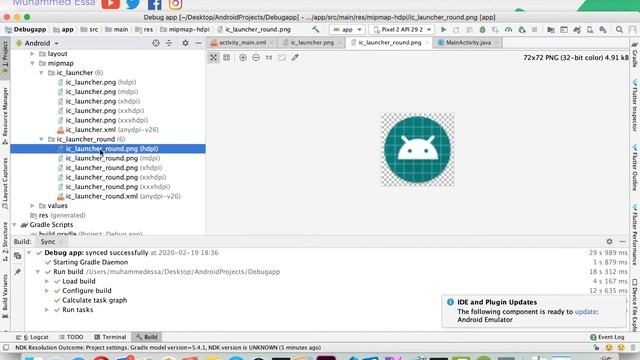This screenshot has width=640, height=360.
Task: Open the Build Variants side tab
Action: point(5,296)
